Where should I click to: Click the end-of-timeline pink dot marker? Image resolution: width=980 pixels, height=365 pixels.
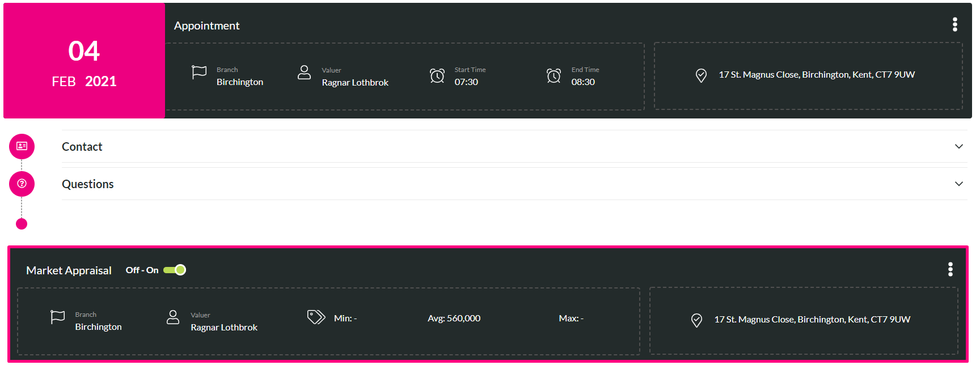pyautogui.click(x=22, y=224)
